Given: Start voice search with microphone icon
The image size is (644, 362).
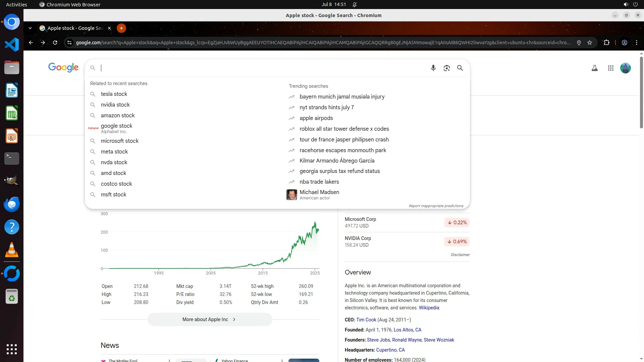Looking at the screenshot, I should [433, 68].
